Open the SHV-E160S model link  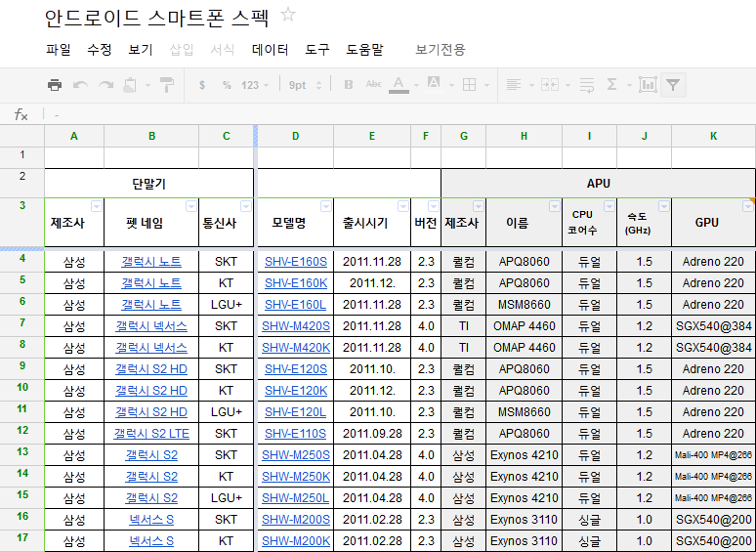tap(295, 262)
